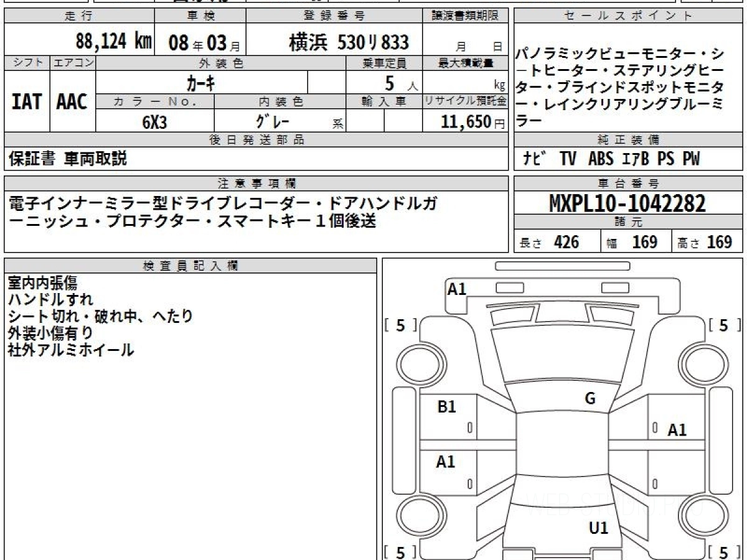Select the U1 damage mark on the diagram
The width and height of the screenshot is (747, 560).
click(x=598, y=528)
